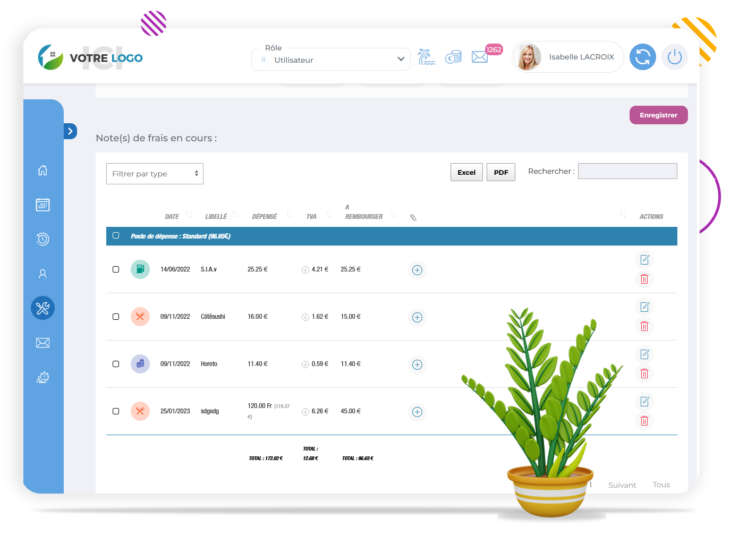Tick the checkbox for the sdgsdg expense

(x=116, y=411)
